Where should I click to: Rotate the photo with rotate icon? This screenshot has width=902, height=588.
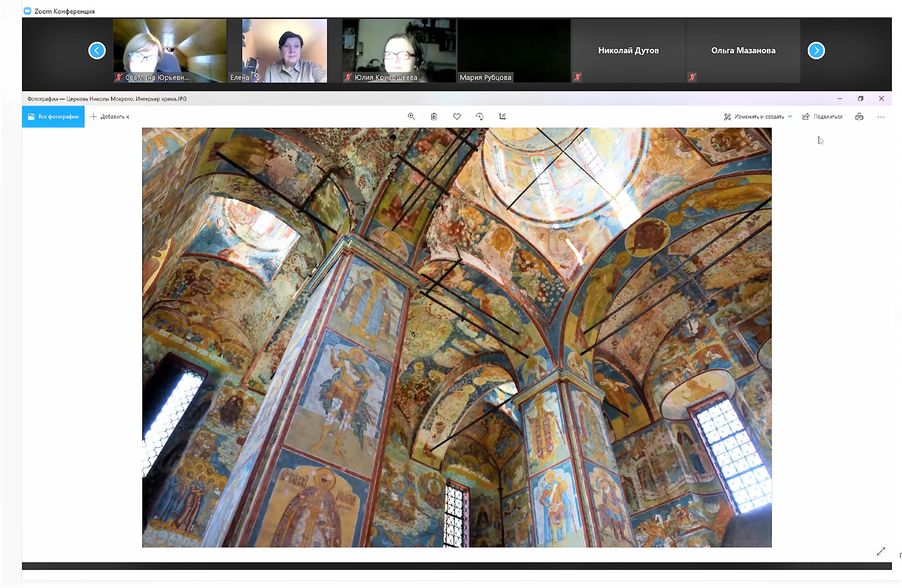pos(480,117)
